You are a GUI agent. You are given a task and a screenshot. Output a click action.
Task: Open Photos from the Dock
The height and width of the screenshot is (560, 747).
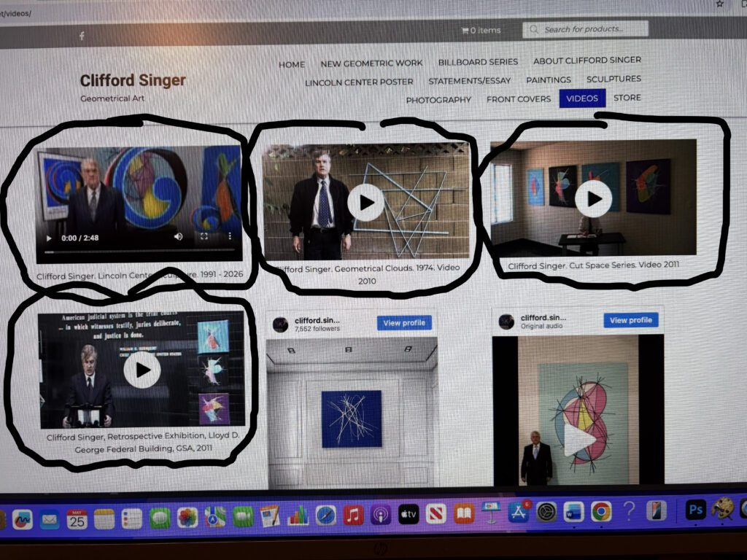187,518
